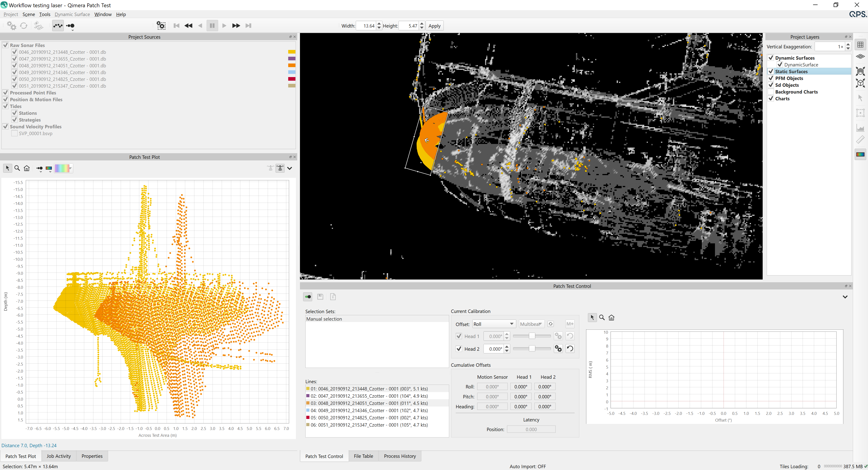This screenshot has width=868, height=470.
Task: Click the Apply button
Action: tap(434, 26)
